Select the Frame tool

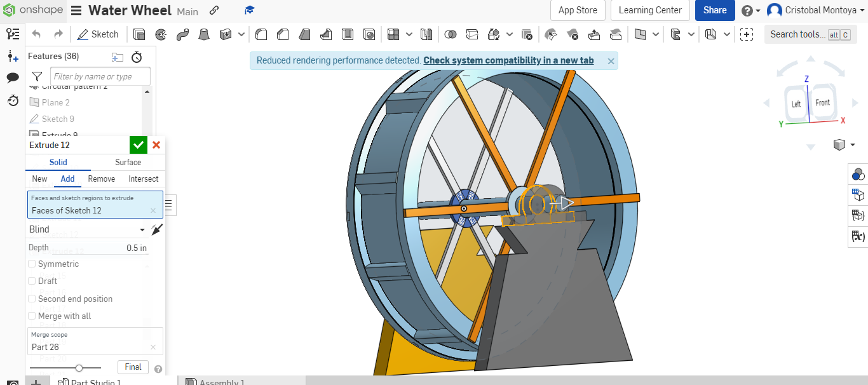coord(675,34)
